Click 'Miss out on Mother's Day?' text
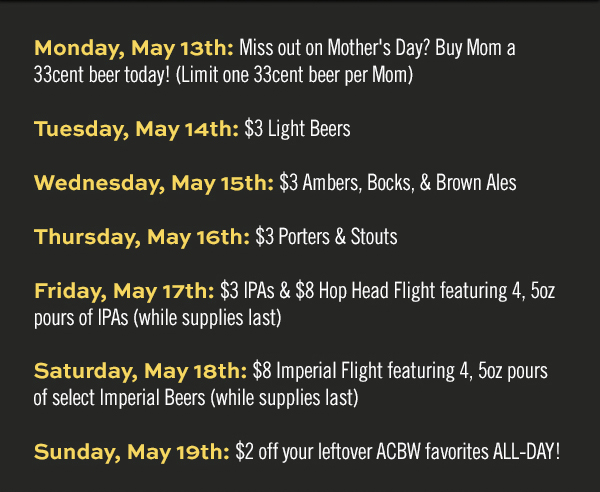600x492 pixels. (335, 49)
